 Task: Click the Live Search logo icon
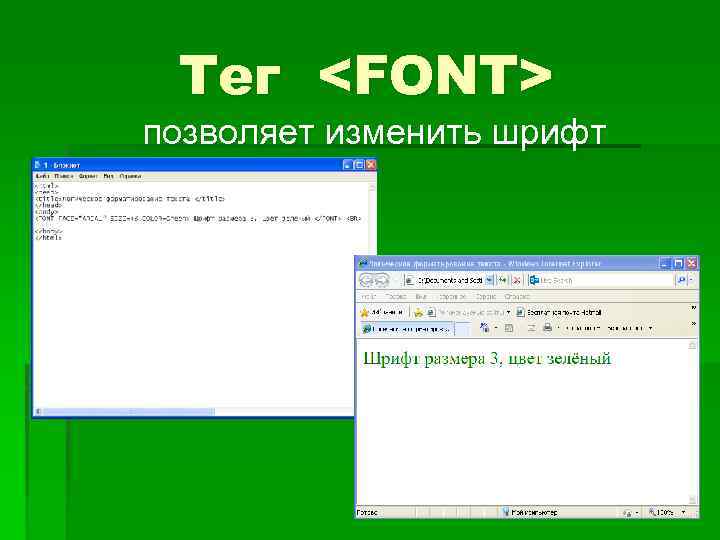tap(534, 280)
